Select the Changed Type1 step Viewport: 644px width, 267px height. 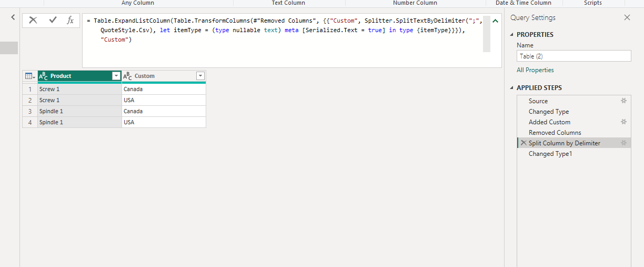pyautogui.click(x=550, y=154)
